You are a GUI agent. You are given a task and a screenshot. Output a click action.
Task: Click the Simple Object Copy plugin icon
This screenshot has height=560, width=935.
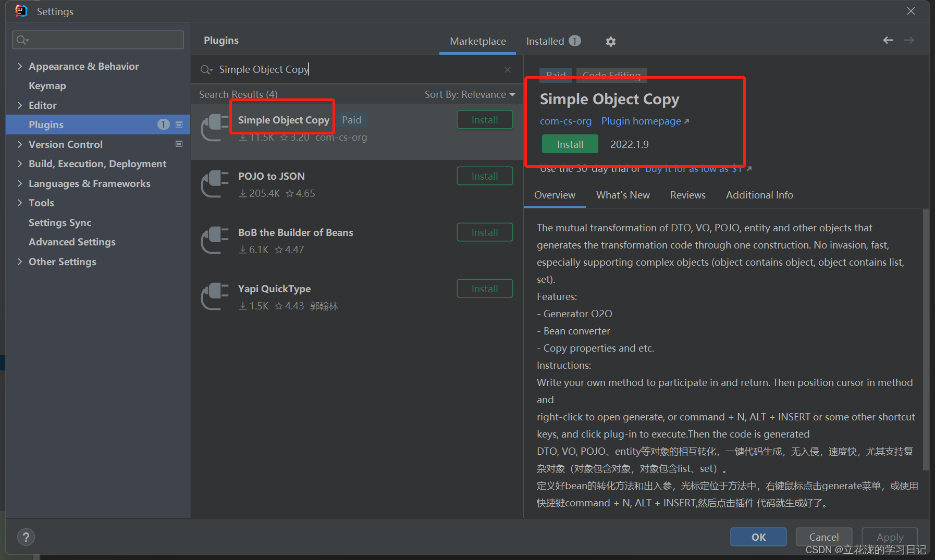click(215, 128)
